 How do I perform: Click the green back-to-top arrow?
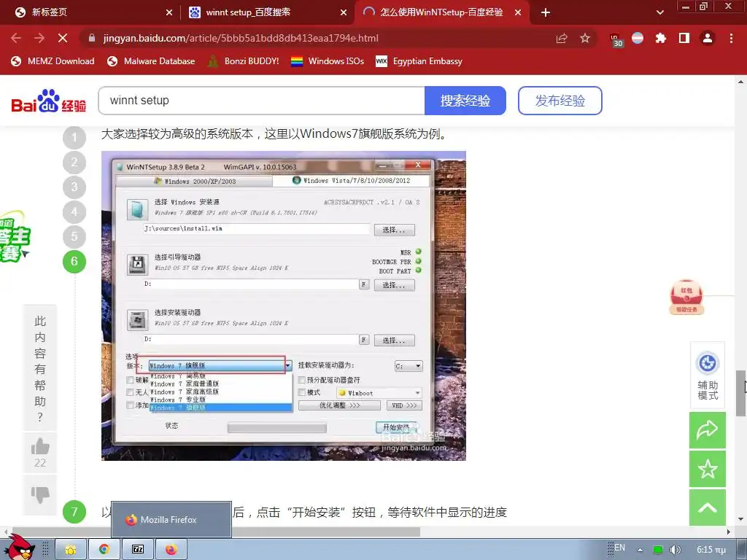(708, 507)
